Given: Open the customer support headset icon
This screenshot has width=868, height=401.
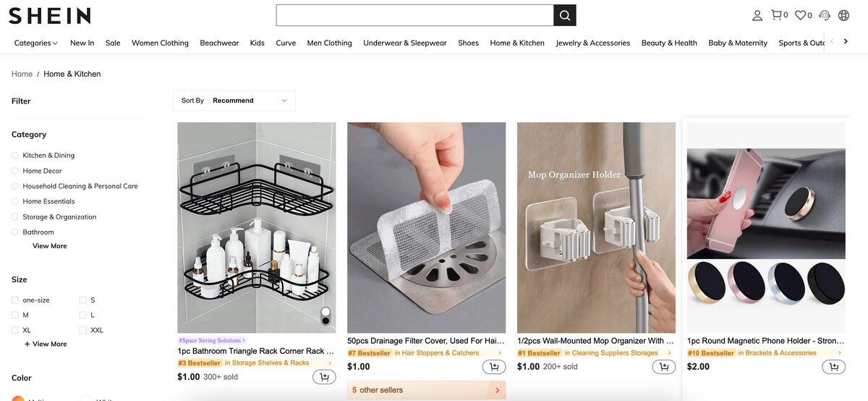Looking at the screenshot, I should tap(825, 15).
